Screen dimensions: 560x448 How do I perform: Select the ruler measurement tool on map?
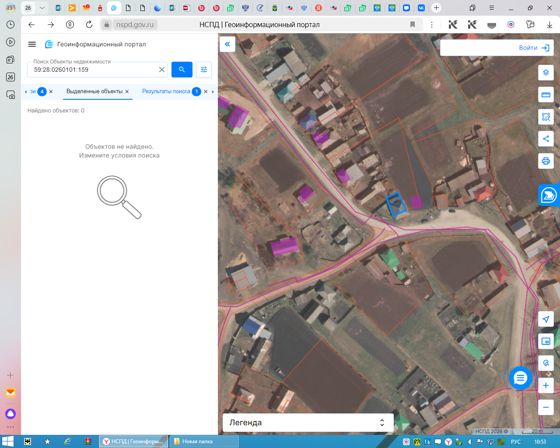[546, 95]
